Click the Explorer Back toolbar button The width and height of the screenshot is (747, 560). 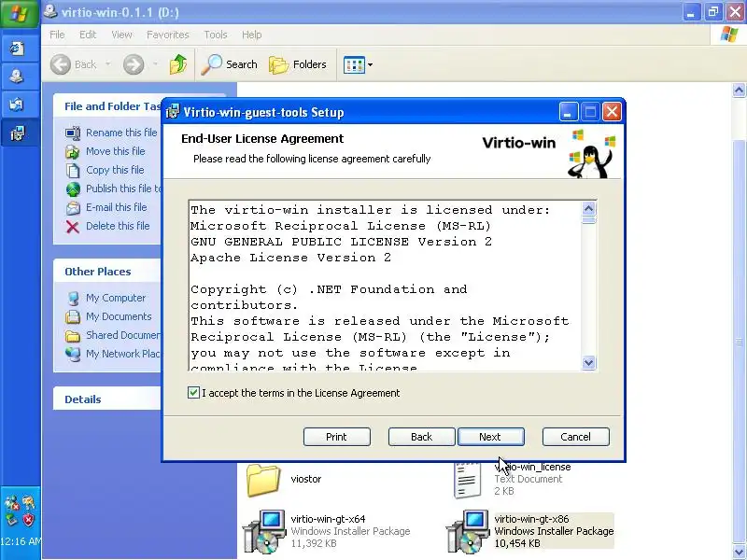click(x=74, y=64)
